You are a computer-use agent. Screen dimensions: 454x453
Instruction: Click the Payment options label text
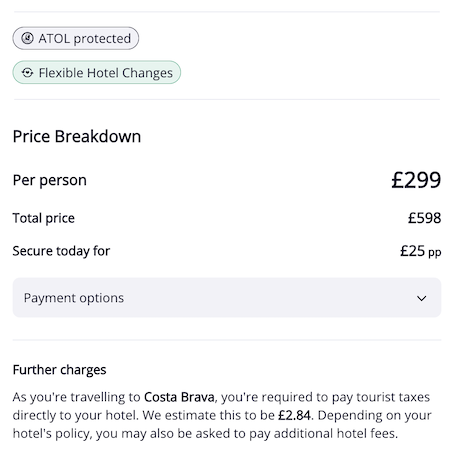click(x=74, y=298)
